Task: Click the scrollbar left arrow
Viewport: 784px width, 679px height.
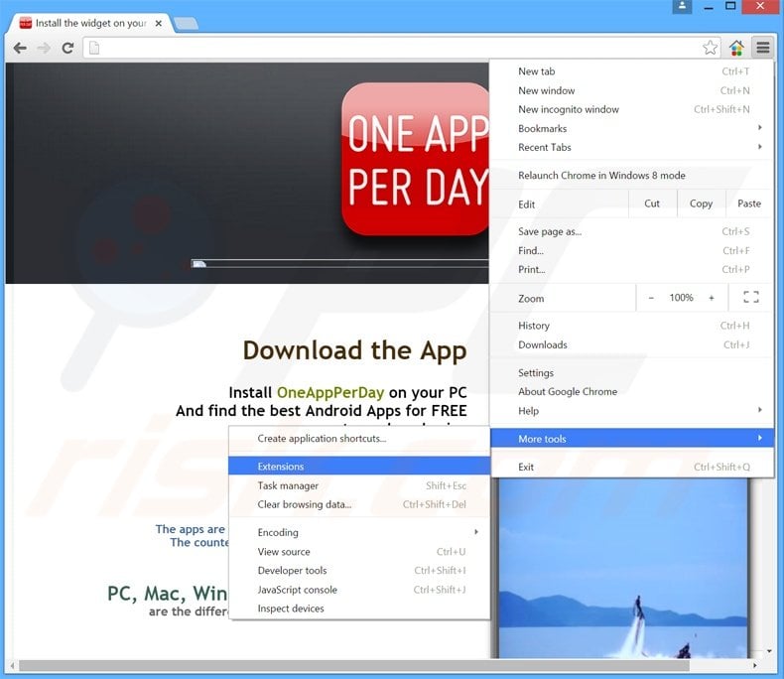Action: point(13,665)
